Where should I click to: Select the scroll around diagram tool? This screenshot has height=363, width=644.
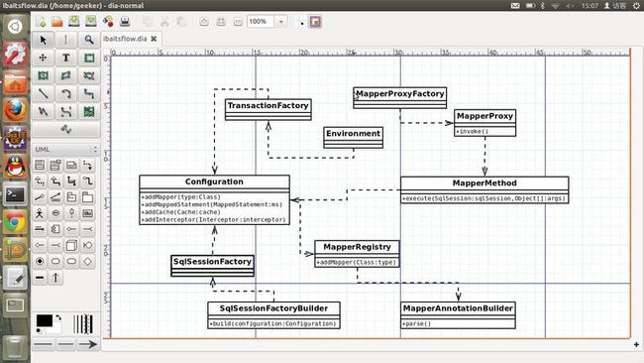(43, 58)
